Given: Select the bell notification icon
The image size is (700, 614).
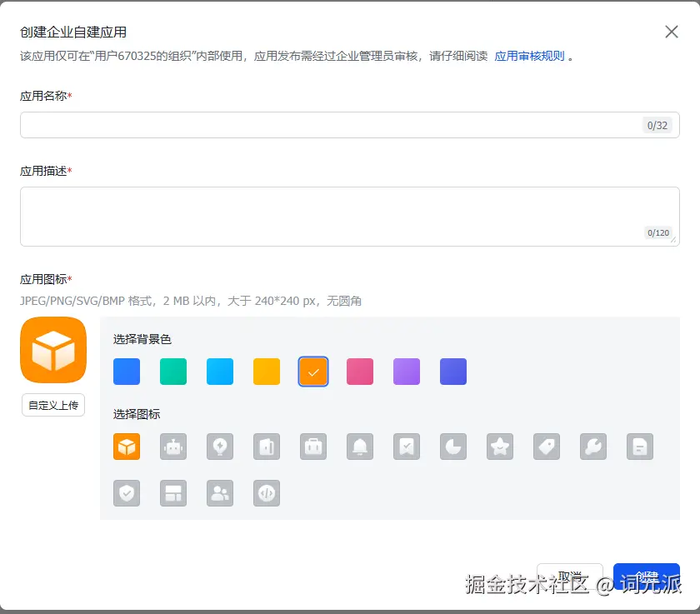Looking at the screenshot, I should pyautogui.click(x=360, y=447).
